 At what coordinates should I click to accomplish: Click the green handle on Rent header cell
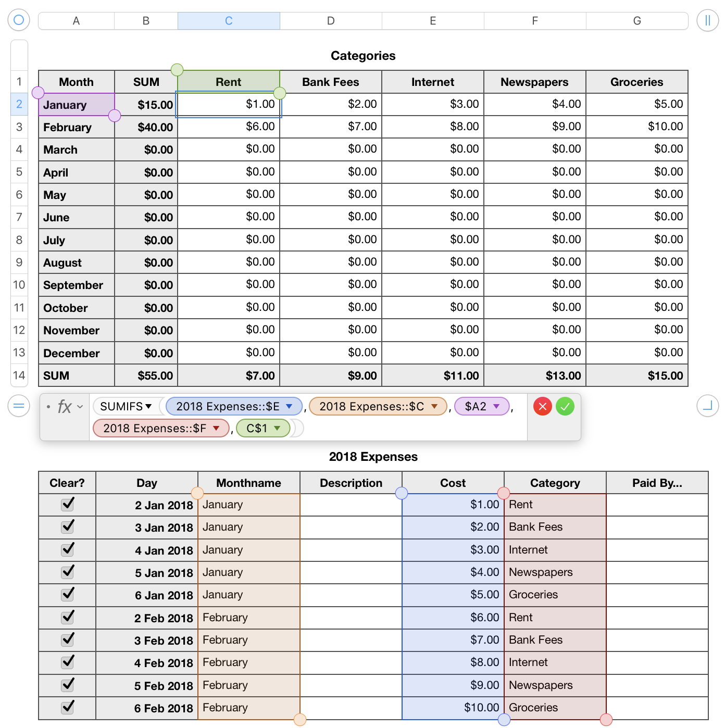coord(177,70)
